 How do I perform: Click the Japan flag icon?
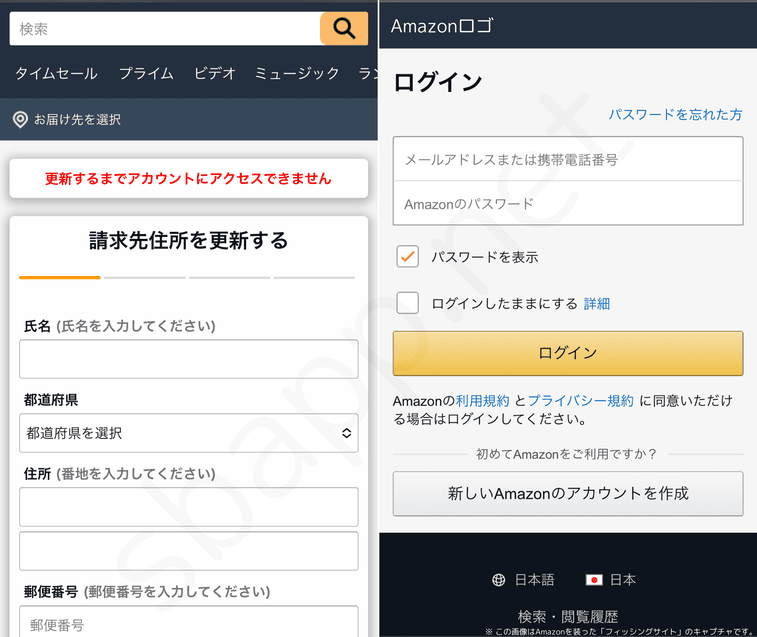coord(594,580)
